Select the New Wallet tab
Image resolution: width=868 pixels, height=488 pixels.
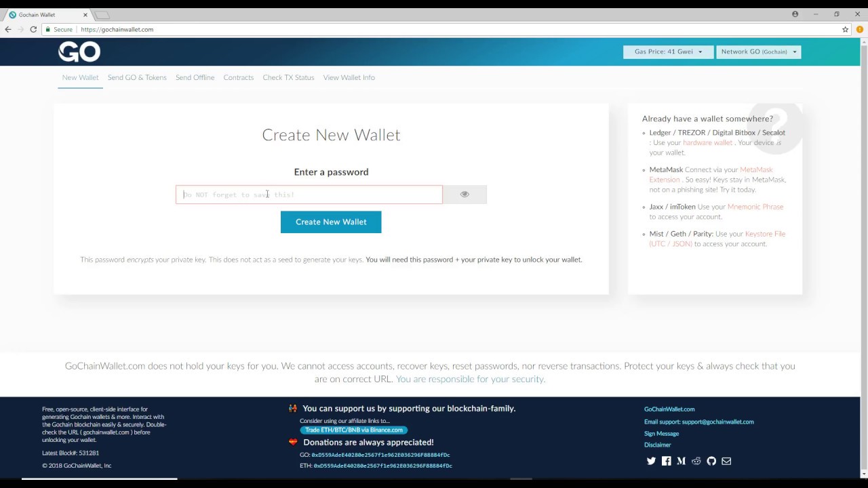(80, 77)
